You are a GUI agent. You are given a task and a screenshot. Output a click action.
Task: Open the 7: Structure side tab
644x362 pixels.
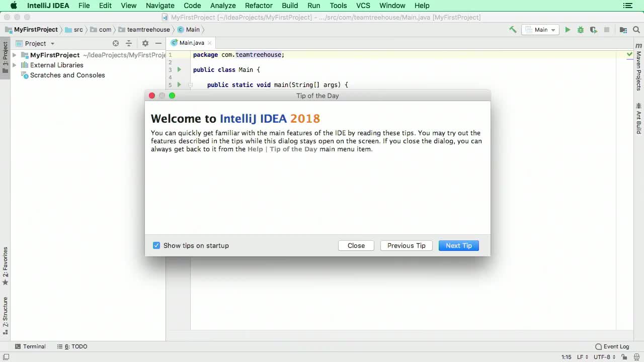(x=5, y=316)
